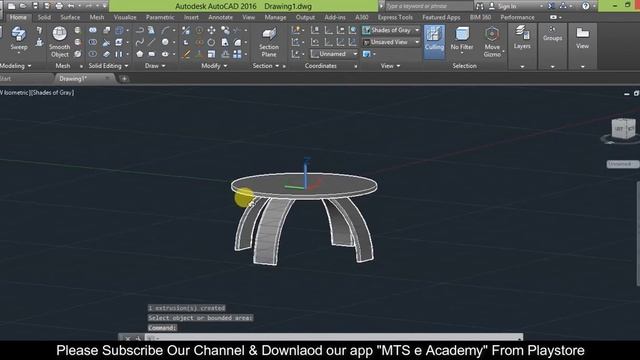640x360 pixels.
Task: Open the Manage ribbon tab
Action: 275,17
